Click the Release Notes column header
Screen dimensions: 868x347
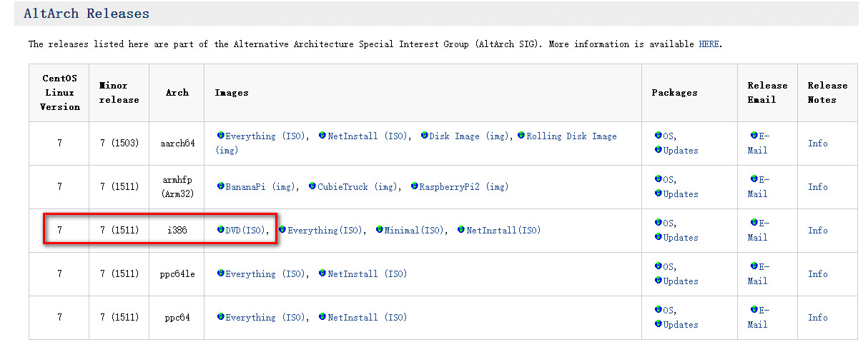[x=827, y=93]
